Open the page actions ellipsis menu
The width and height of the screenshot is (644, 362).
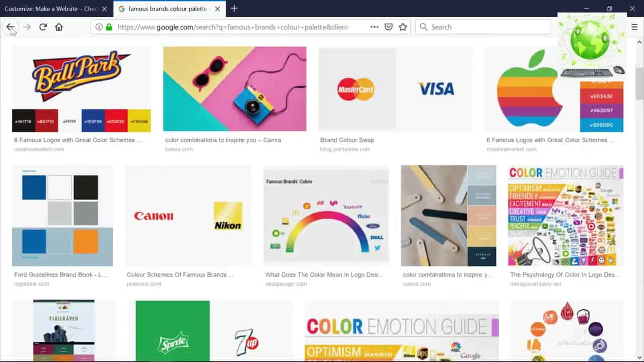(374, 27)
